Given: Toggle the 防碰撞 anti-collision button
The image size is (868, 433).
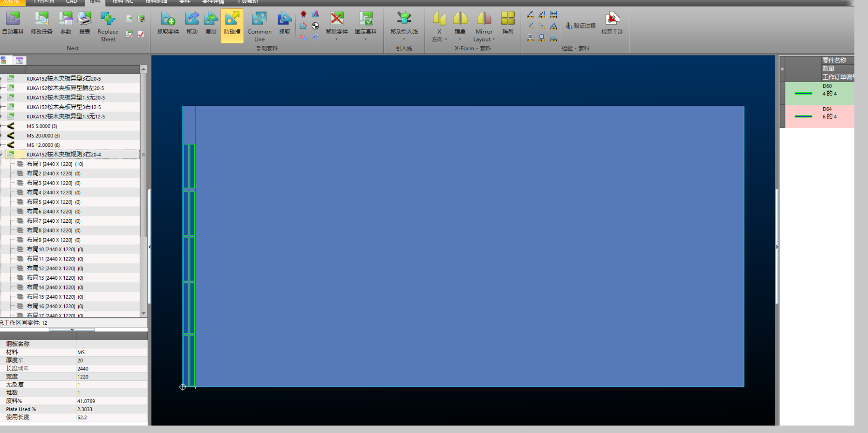Looking at the screenshot, I should [232, 26].
